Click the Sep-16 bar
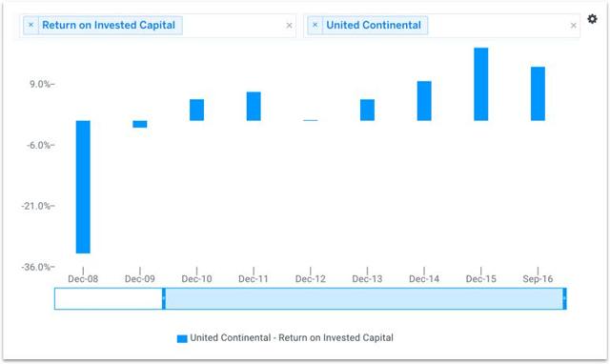 coord(538,93)
